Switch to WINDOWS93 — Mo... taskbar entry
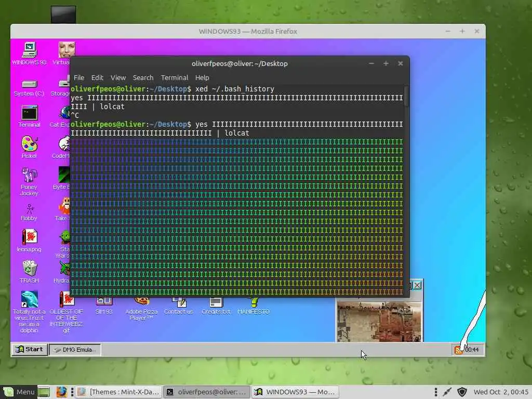 tap(295, 392)
